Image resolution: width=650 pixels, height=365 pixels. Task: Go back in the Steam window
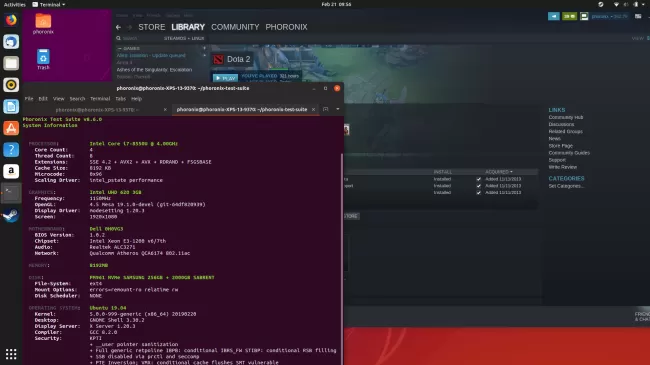pos(119,27)
